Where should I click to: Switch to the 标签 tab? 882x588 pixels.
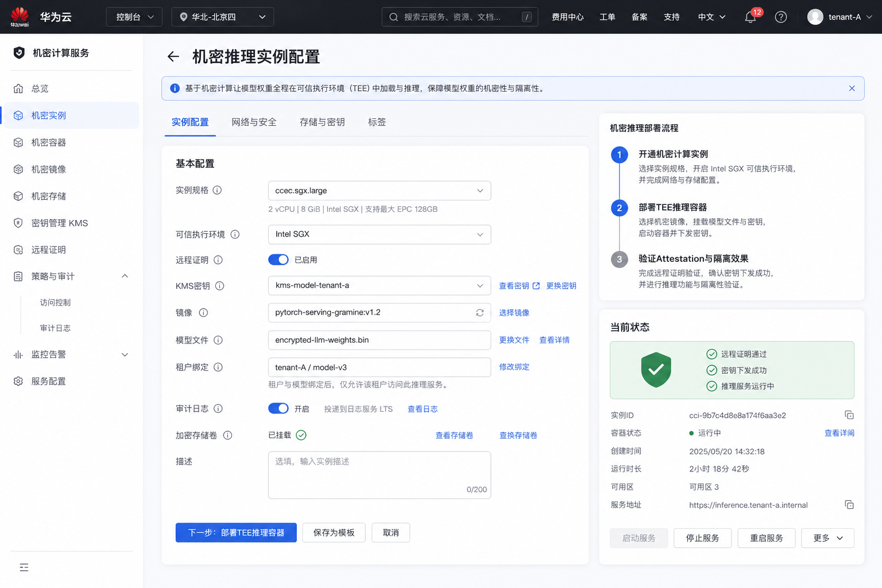tap(377, 122)
